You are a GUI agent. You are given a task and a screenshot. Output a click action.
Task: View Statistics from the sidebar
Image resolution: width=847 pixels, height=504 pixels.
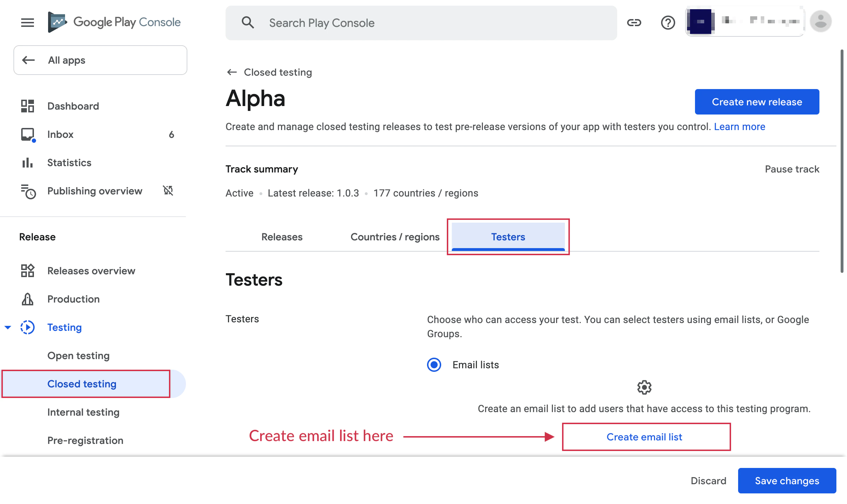pos(69,163)
